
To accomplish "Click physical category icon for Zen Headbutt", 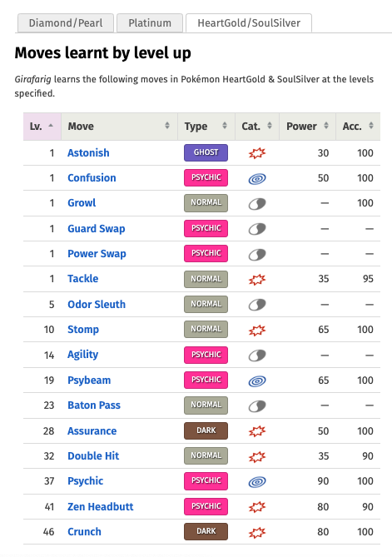I will (257, 507).
